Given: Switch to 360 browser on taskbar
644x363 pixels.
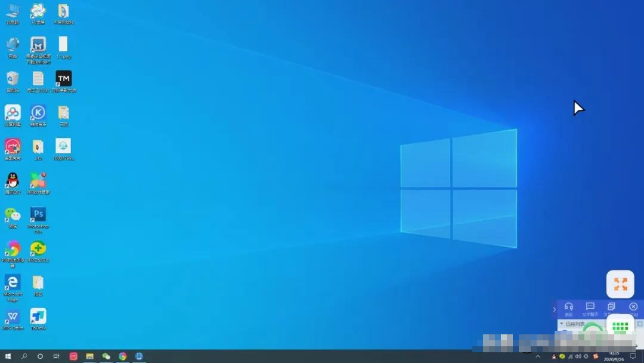Looking at the screenshot, I should pyautogui.click(x=122, y=356).
